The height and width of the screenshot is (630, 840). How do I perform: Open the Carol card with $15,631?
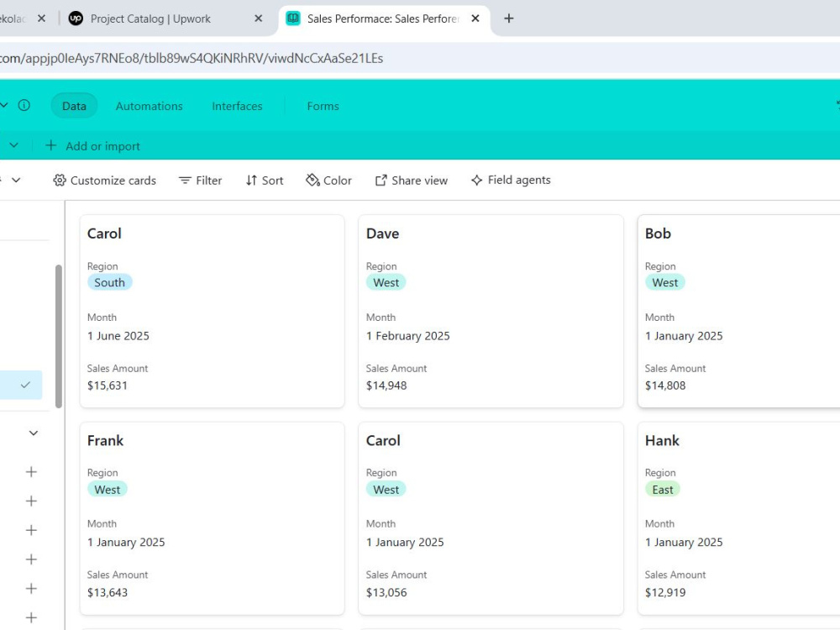tap(213, 312)
